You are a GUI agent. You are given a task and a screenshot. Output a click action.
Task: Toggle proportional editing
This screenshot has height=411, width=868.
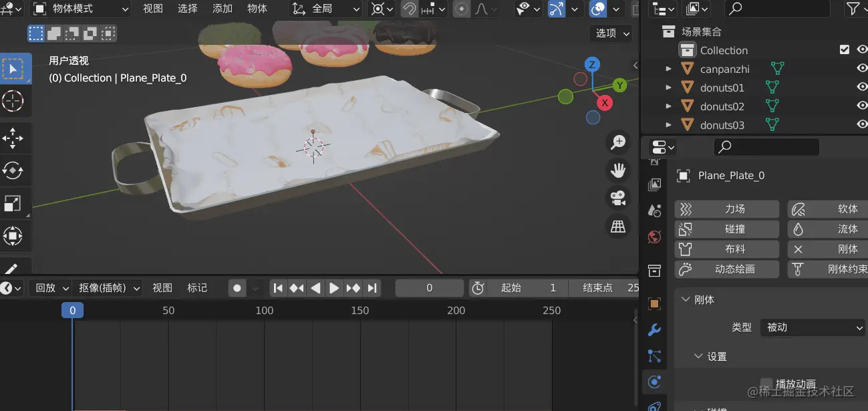(x=462, y=9)
